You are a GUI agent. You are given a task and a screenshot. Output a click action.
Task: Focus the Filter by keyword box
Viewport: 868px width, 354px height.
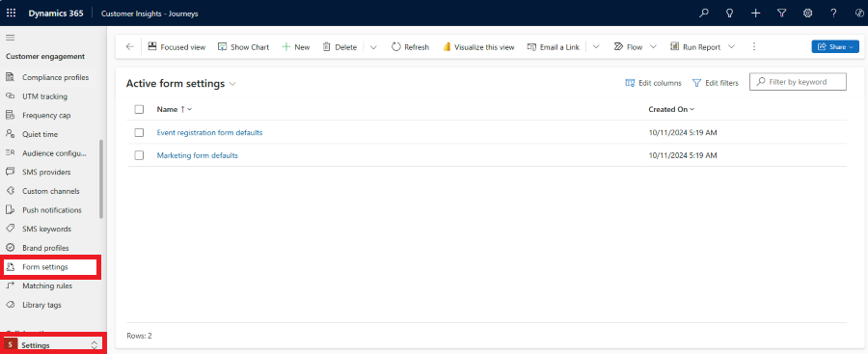coord(798,81)
